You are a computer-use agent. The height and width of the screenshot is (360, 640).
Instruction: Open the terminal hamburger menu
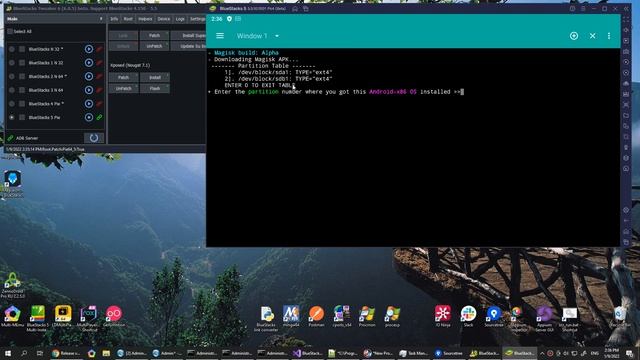click(220, 36)
